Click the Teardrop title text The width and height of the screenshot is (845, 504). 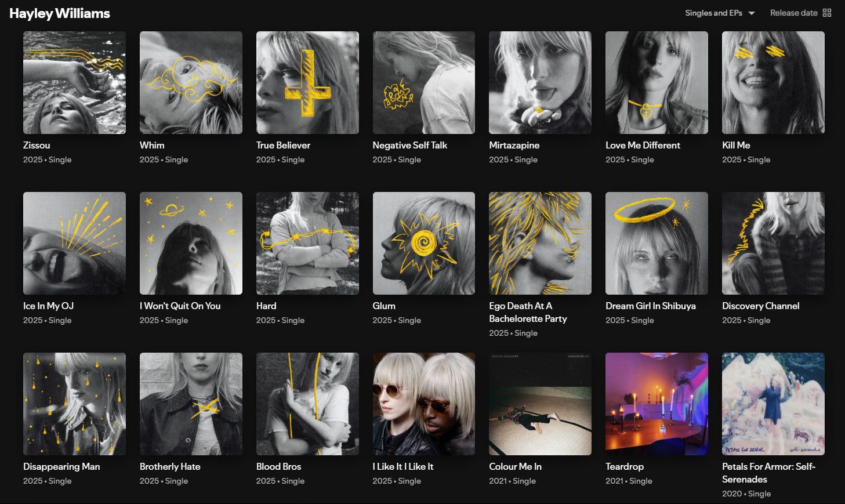click(625, 466)
